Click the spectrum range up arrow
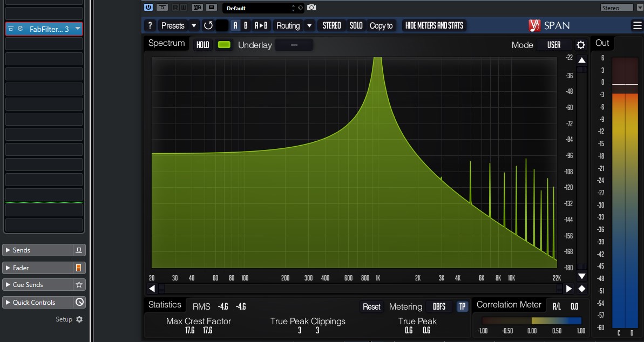 click(581, 60)
